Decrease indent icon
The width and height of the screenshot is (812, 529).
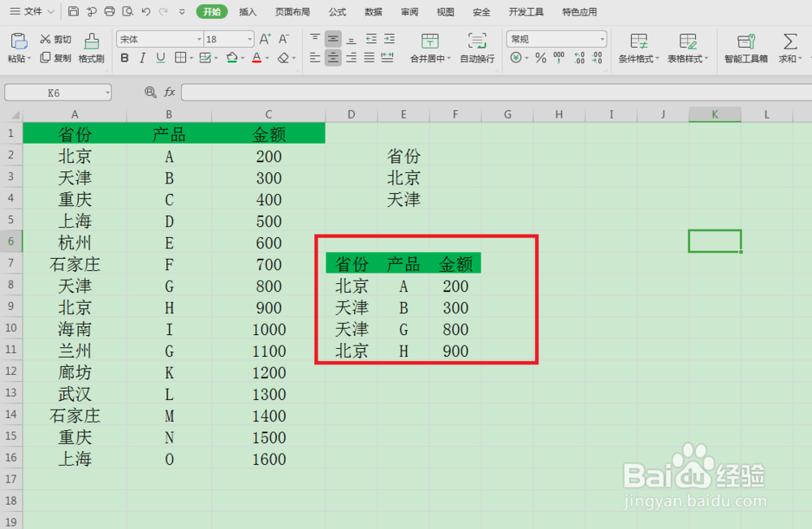pyautogui.click(x=371, y=39)
